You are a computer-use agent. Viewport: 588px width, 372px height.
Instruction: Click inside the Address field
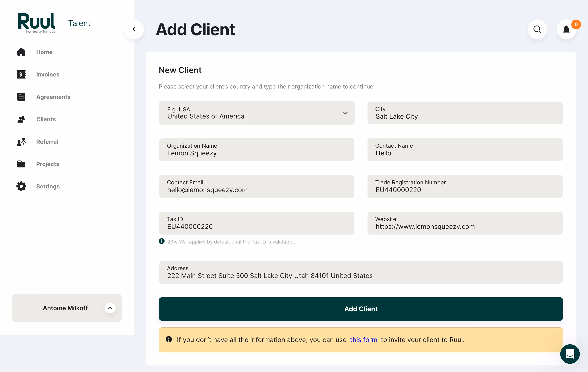[x=342, y=272]
